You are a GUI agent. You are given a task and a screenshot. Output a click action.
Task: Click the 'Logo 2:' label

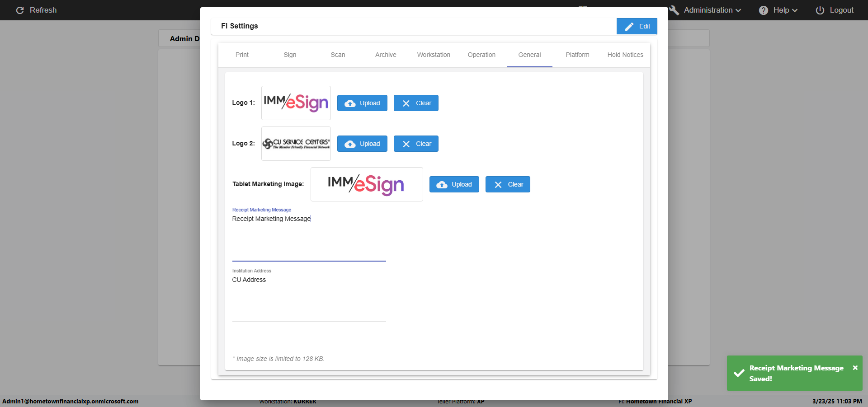click(x=244, y=143)
